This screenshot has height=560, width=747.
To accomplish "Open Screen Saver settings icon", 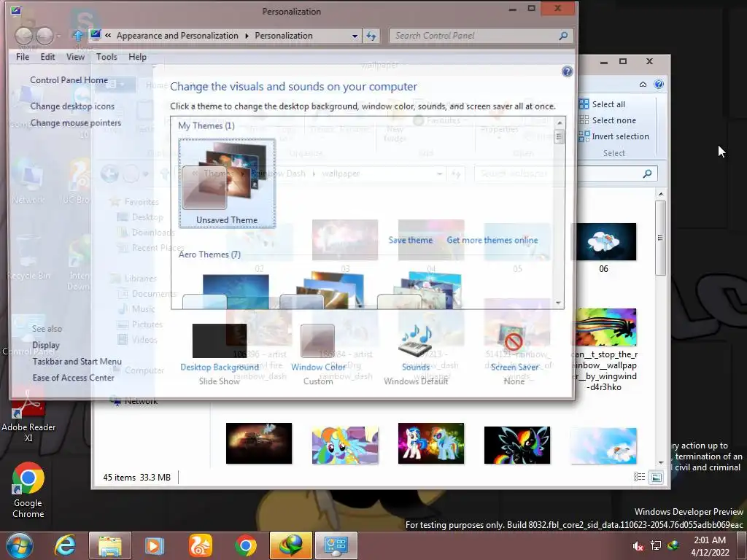I will pos(514,341).
